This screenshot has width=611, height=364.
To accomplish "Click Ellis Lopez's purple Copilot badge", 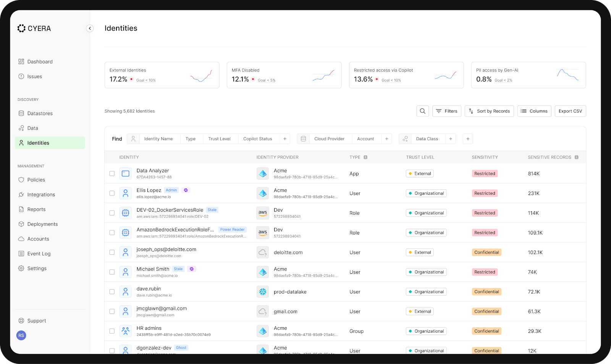I will point(186,190).
